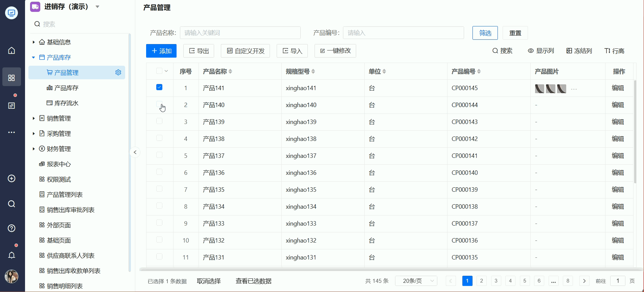Image resolution: width=644 pixels, height=292 pixels.
Task: Open 行高 row height option
Action: click(614, 51)
